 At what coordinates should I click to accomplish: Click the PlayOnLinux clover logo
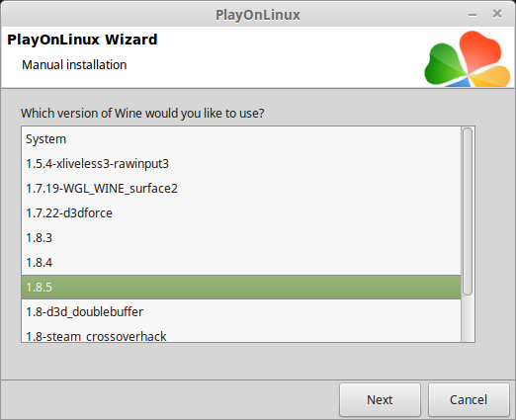click(x=468, y=58)
